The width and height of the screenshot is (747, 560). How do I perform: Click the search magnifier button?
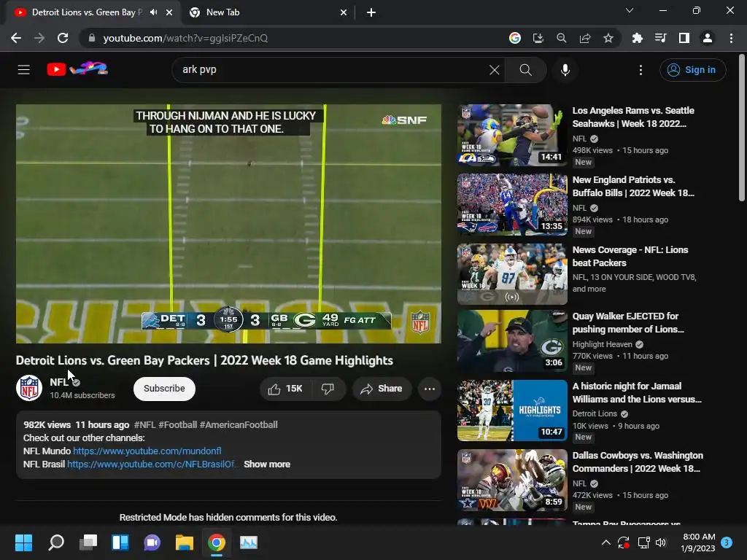[x=525, y=70]
